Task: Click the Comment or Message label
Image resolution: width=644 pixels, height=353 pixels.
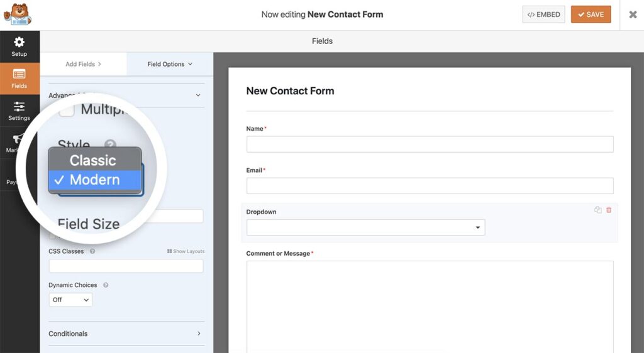Action: coord(278,253)
